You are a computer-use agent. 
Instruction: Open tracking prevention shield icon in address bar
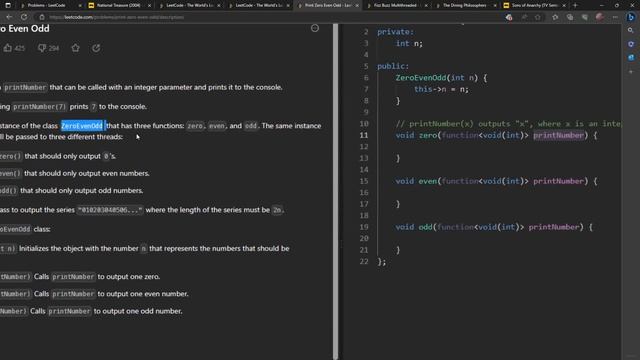point(509,17)
